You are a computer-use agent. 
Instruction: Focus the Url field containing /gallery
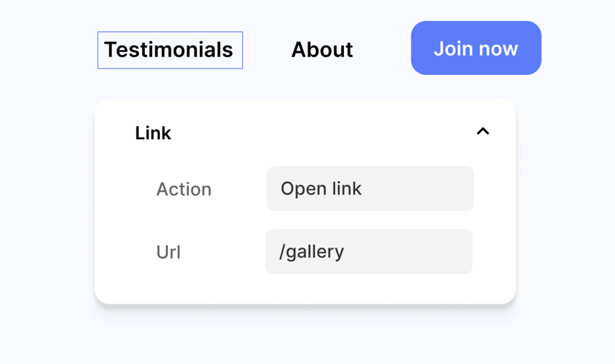point(368,252)
